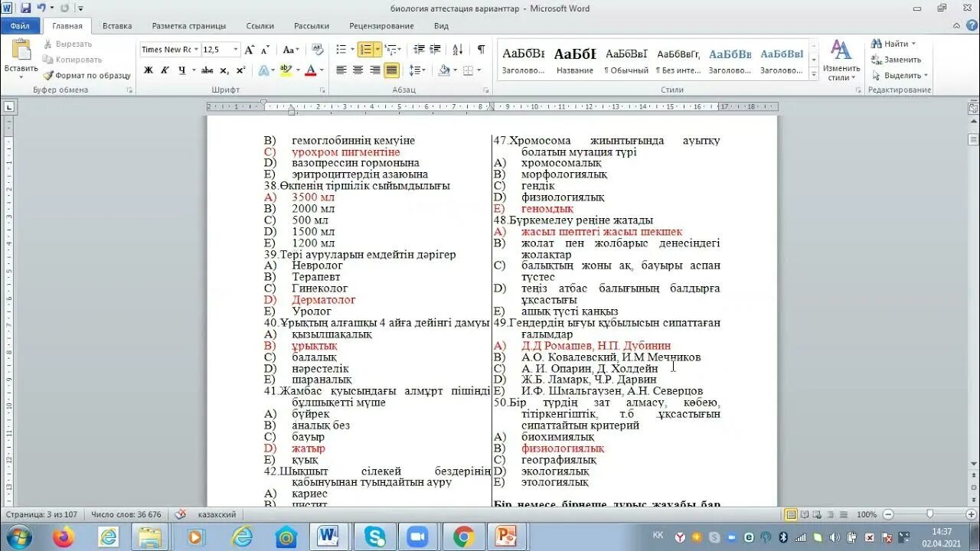Click the Text Effects glowing A icon
980x551 pixels.
(263, 70)
